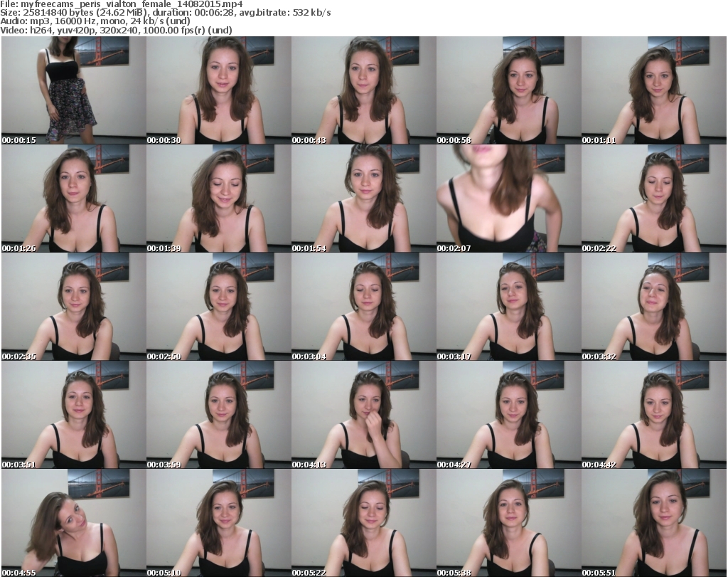Click the thumbnail timestamped 00:00:15
Image resolution: width=728 pixels, height=577 pixels.
tap(74, 90)
